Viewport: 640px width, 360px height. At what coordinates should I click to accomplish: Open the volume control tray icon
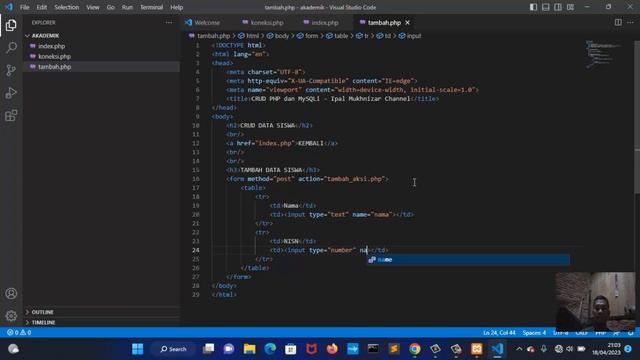pos(570,349)
